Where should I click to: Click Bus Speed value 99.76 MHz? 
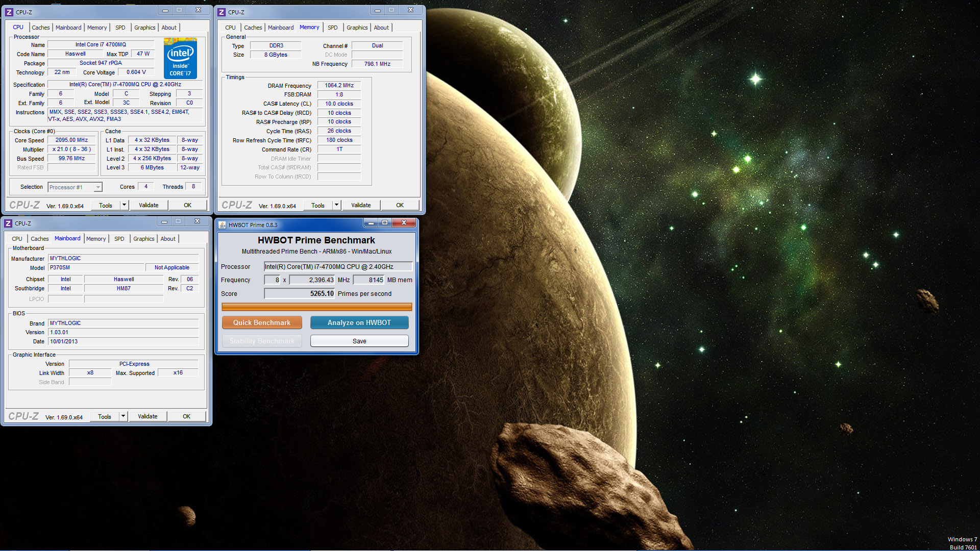(72, 158)
